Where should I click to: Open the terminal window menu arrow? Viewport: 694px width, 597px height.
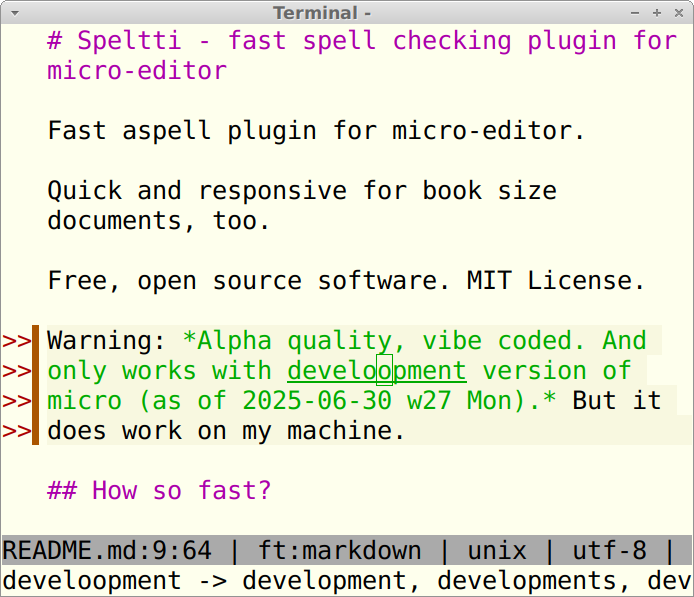[x=15, y=13]
